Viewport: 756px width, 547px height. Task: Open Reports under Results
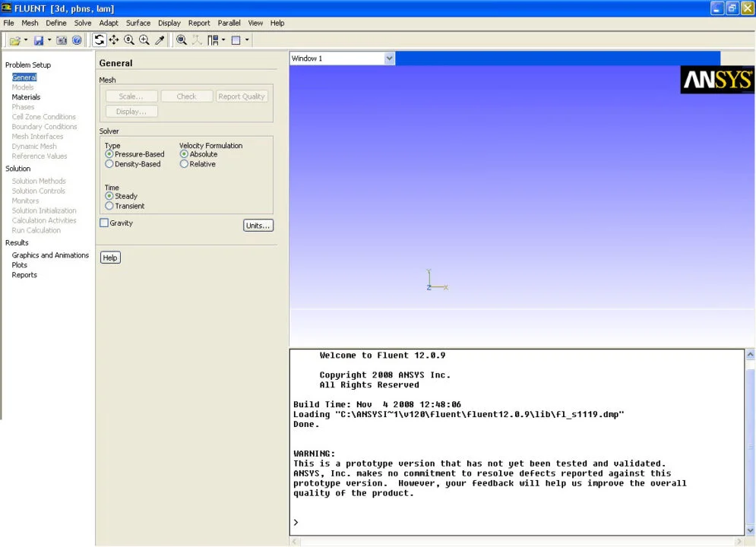pos(24,275)
